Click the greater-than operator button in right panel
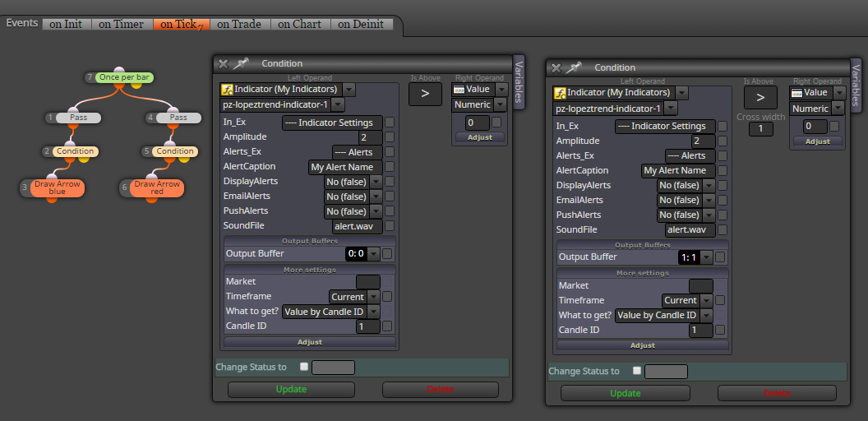The height and width of the screenshot is (421, 868). point(760,98)
